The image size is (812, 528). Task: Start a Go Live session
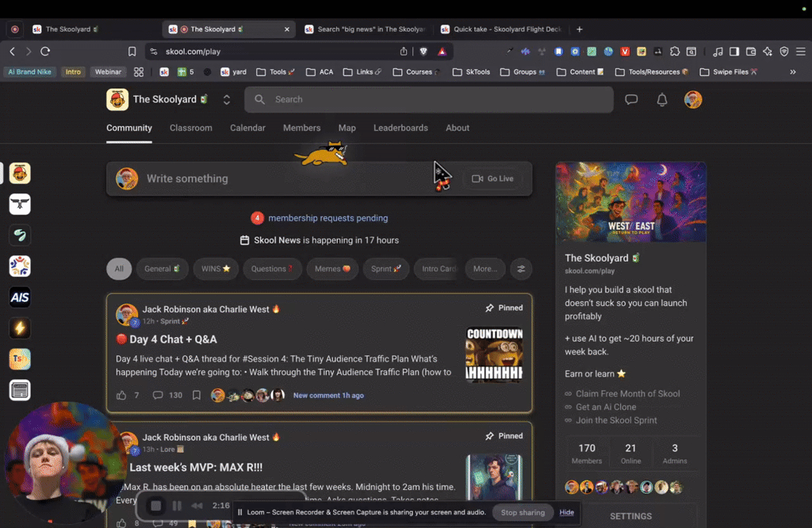[492, 178]
